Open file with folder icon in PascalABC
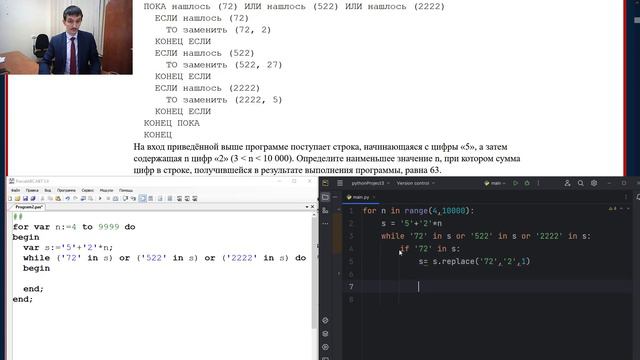 18,198
